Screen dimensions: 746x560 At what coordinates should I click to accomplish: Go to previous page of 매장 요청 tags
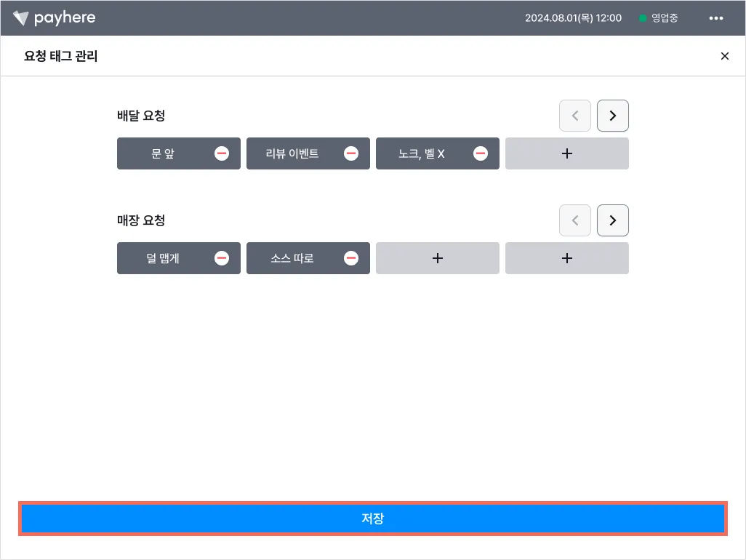point(575,220)
